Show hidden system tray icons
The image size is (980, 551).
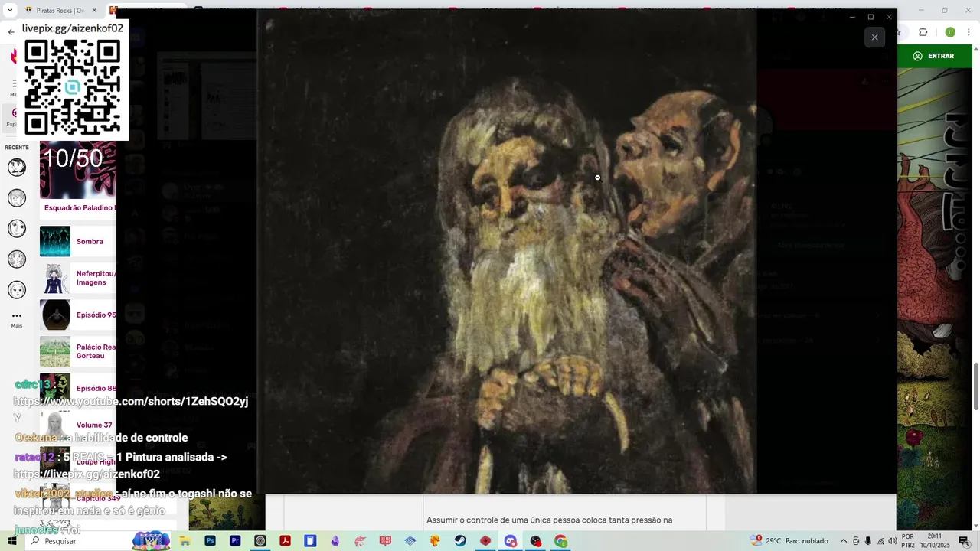pyautogui.click(x=844, y=541)
